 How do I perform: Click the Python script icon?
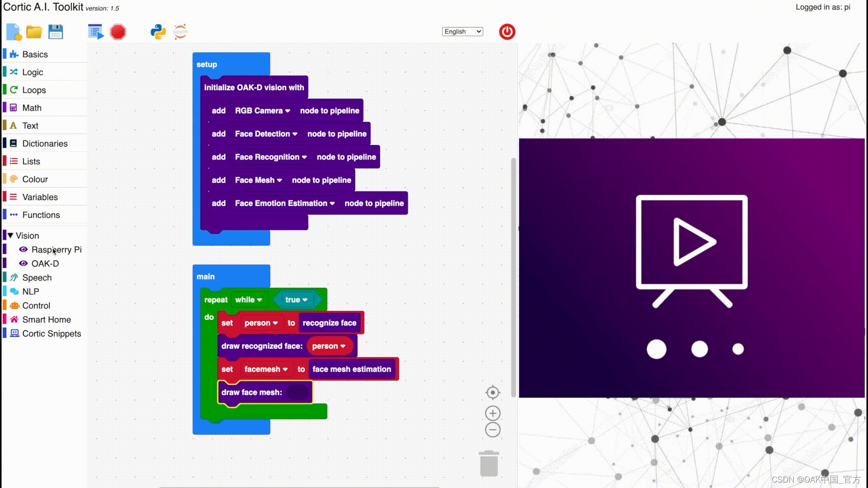157,31
